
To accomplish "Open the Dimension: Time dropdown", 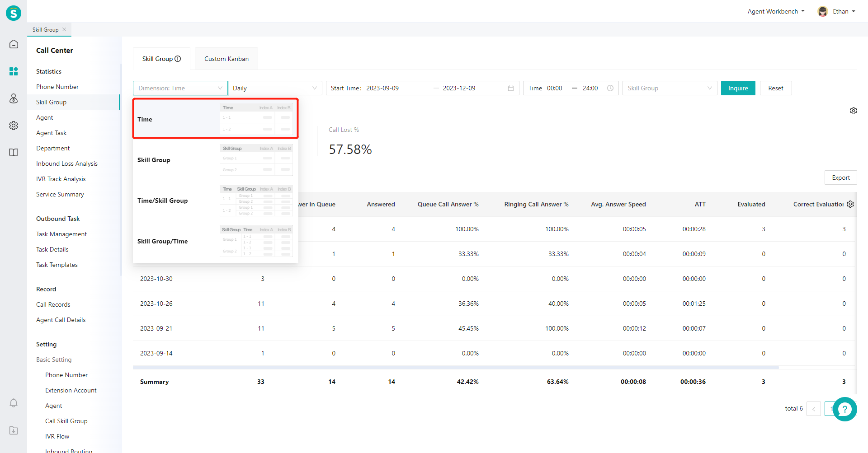I will pos(180,88).
